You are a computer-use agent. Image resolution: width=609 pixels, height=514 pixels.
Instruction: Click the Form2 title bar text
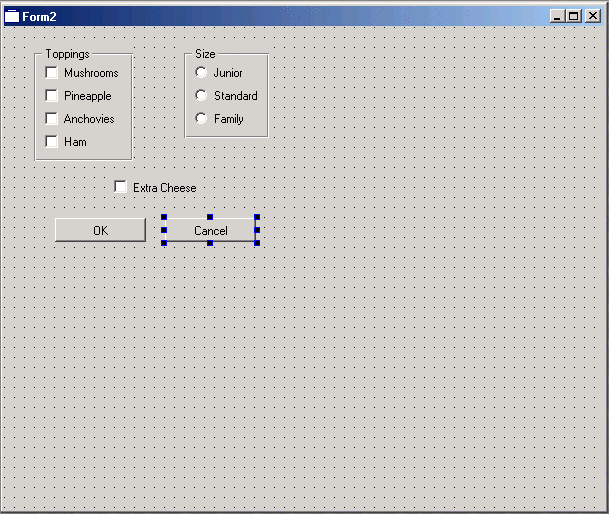coord(40,17)
